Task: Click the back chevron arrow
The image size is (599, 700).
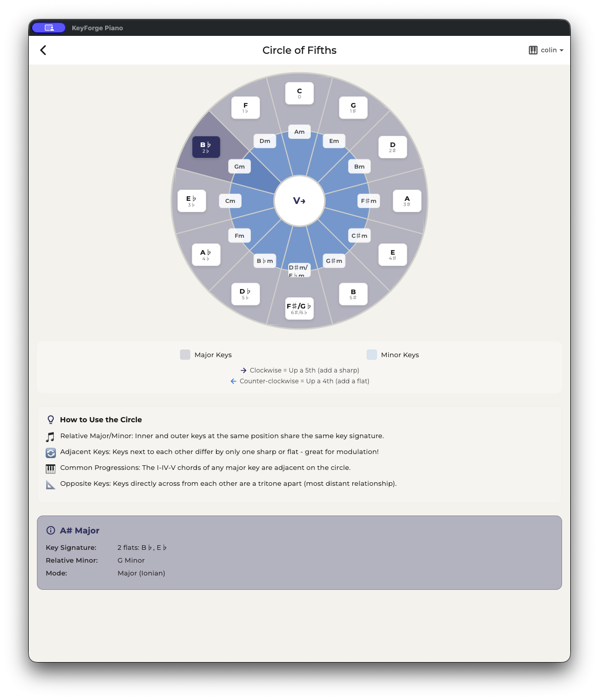Action: pos(43,50)
